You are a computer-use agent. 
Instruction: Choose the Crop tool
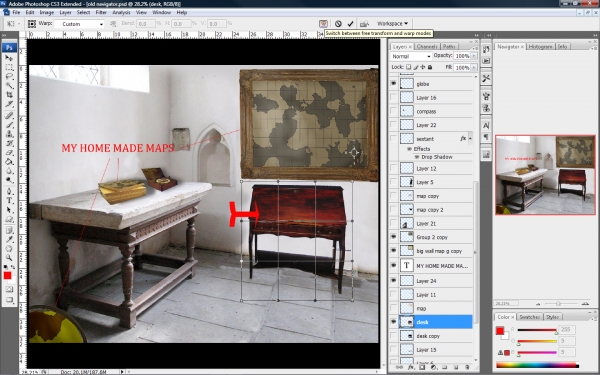point(9,95)
